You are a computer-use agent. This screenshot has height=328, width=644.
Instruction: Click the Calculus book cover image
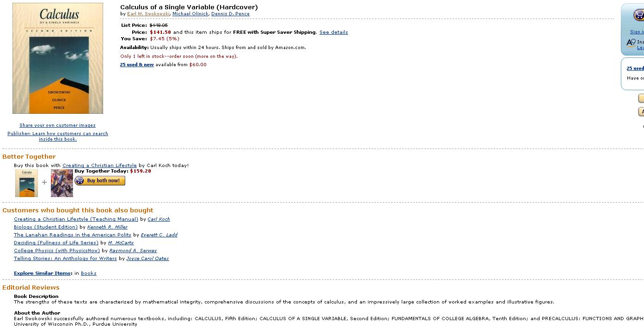tap(58, 58)
